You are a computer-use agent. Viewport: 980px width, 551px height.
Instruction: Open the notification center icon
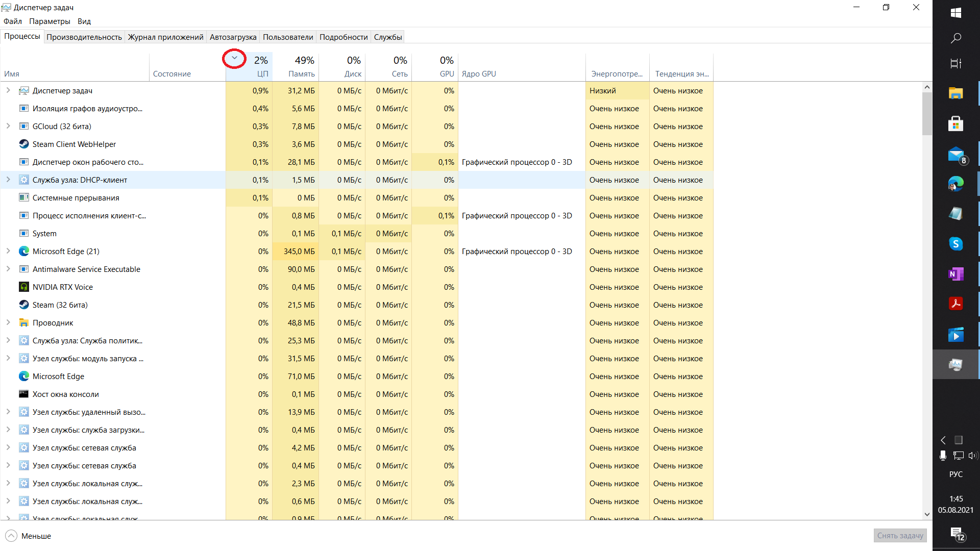957,534
